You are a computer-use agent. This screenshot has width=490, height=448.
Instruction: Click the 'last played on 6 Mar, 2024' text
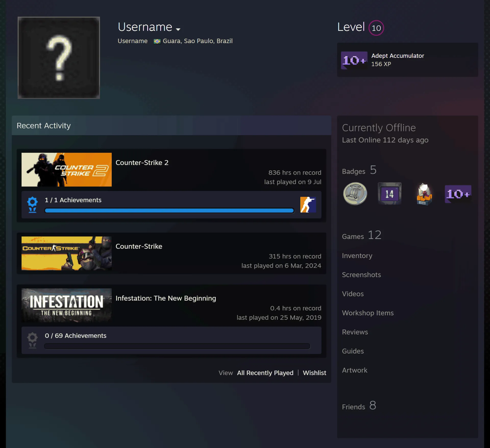[281, 266]
